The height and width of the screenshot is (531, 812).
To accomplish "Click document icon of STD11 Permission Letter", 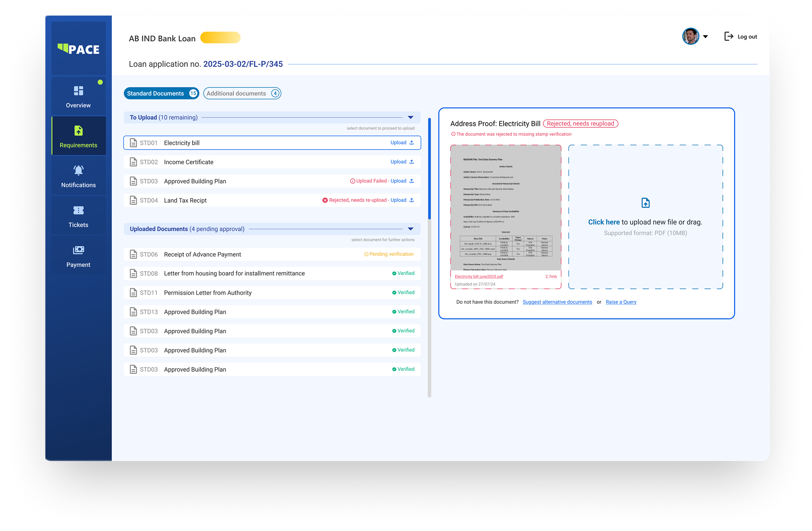I will (x=133, y=293).
